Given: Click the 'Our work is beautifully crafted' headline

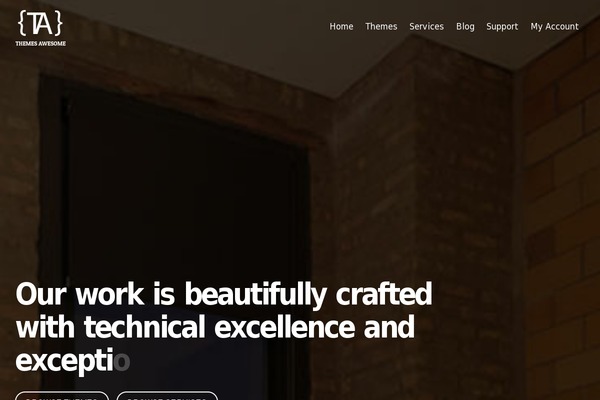Looking at the screenshot, I should tap(224, 294).
